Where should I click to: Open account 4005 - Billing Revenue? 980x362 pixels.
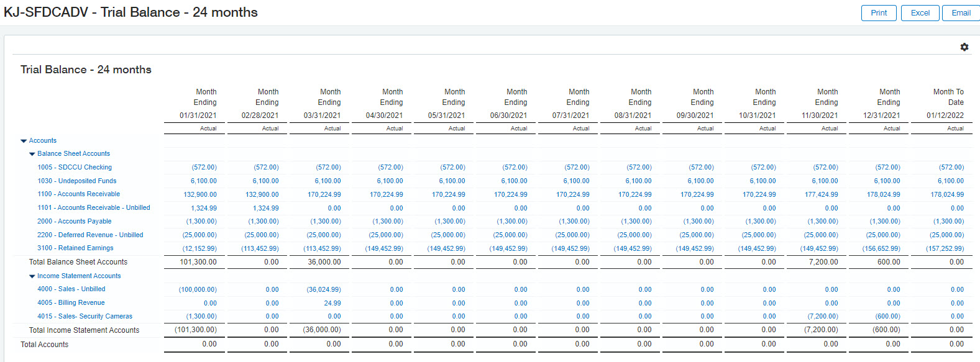click(x=71, y=303)
